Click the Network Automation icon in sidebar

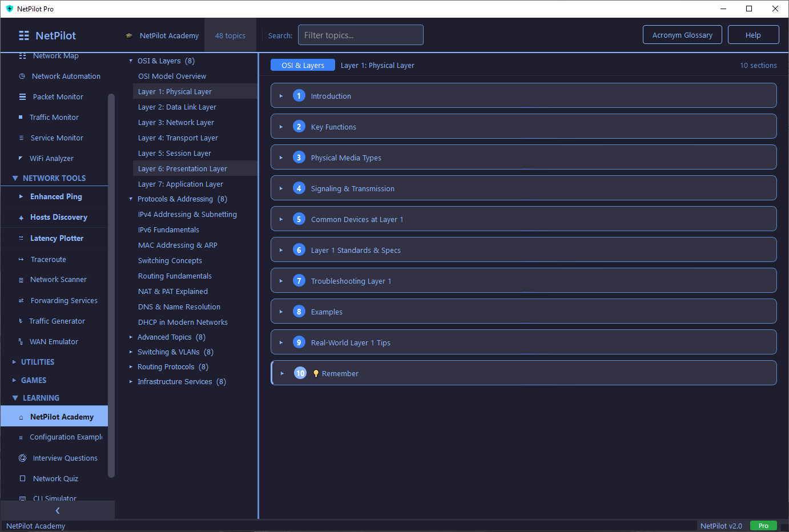tap(22, 76)
